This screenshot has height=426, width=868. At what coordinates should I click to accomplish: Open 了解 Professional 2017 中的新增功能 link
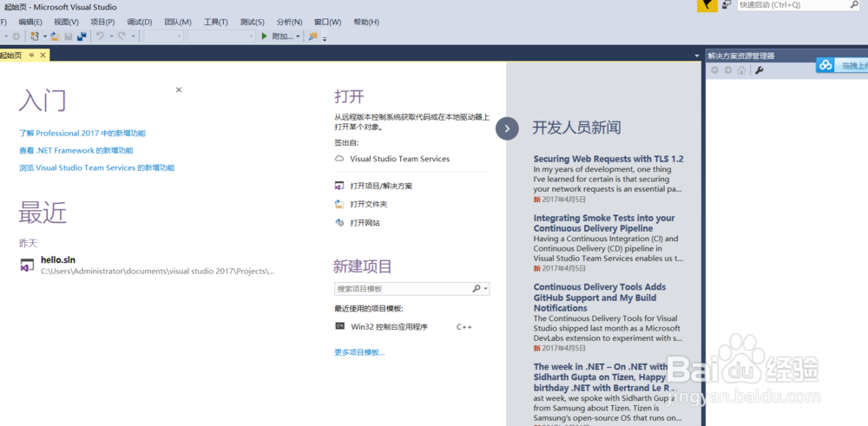point(82,134)
